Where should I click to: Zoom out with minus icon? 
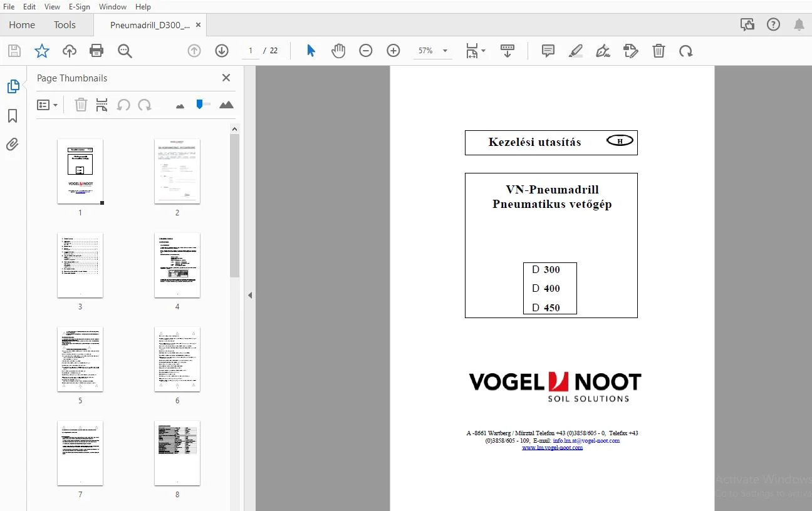[366, 51]
